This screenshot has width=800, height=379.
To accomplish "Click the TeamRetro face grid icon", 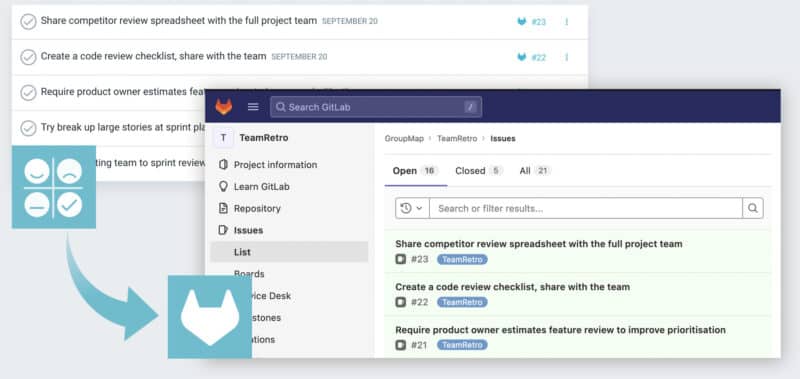I will 54,187.
